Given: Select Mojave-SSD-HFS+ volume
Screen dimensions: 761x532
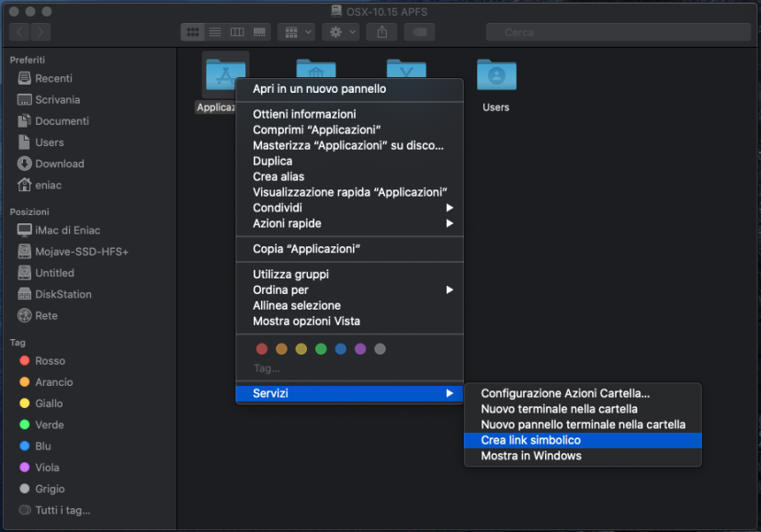Looking at the screenshot, I should point(73,252).
